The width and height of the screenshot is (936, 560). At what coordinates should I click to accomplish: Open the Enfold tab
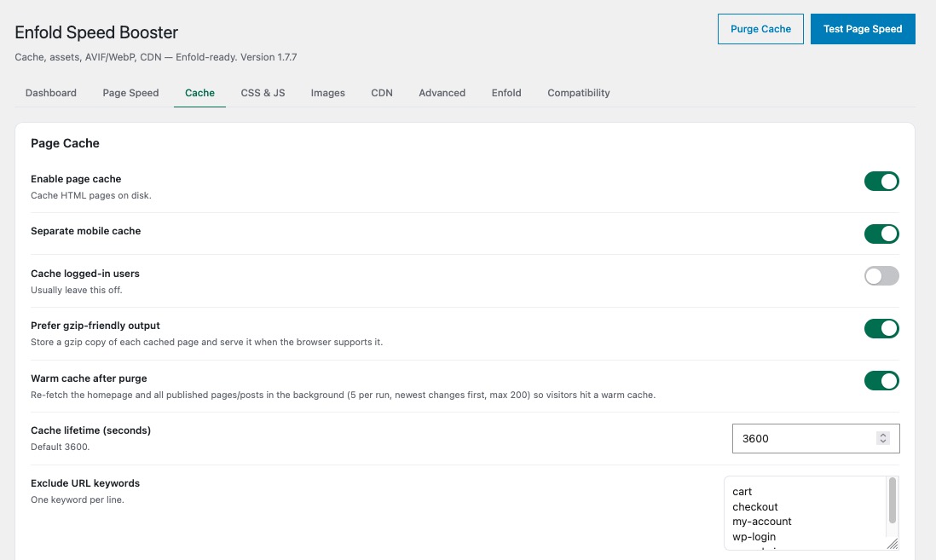point(506,93)
